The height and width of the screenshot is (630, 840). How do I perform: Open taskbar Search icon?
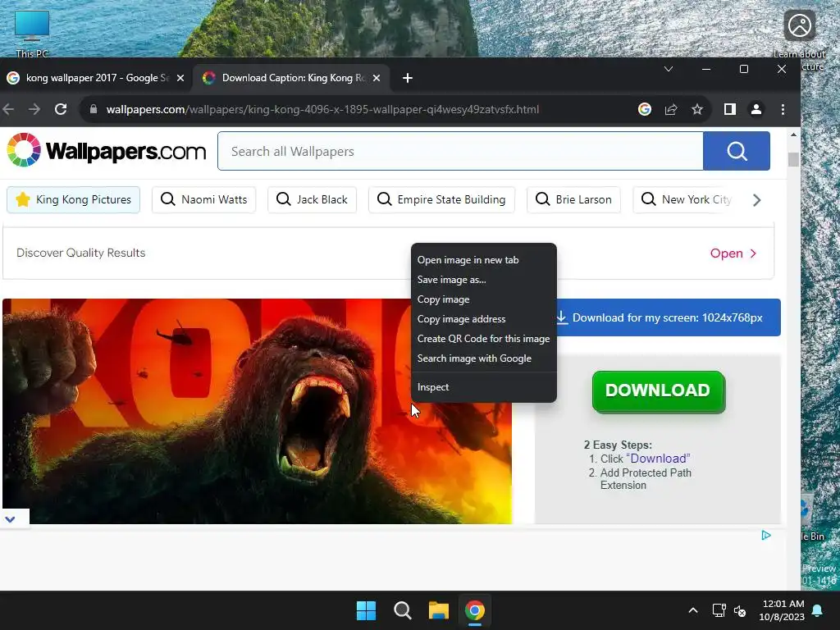tap(402, 610)
